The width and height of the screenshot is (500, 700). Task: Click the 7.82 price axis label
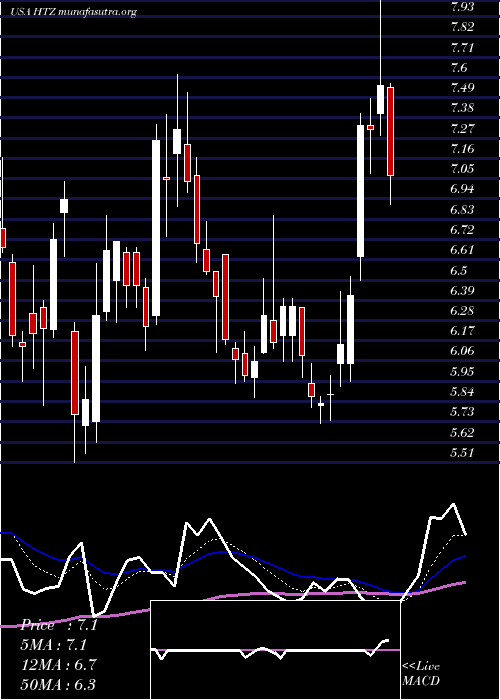(462, 27)
